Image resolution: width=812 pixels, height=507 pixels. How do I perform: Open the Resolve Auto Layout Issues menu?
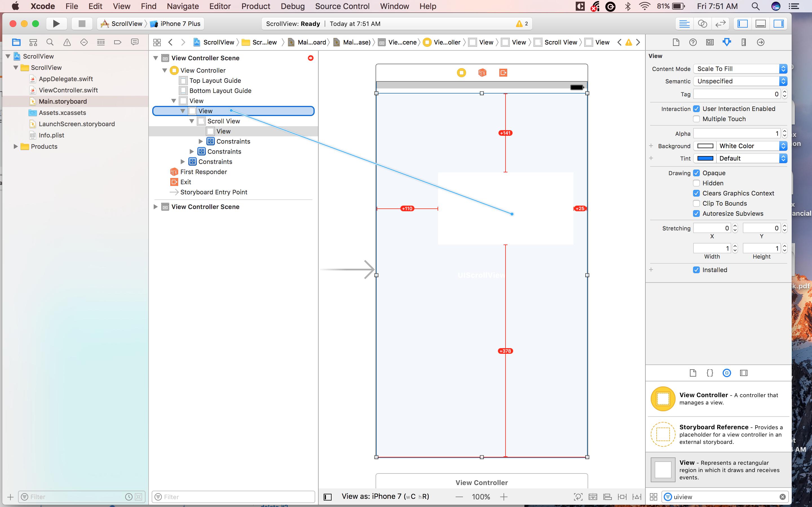(x=637, y=497)
